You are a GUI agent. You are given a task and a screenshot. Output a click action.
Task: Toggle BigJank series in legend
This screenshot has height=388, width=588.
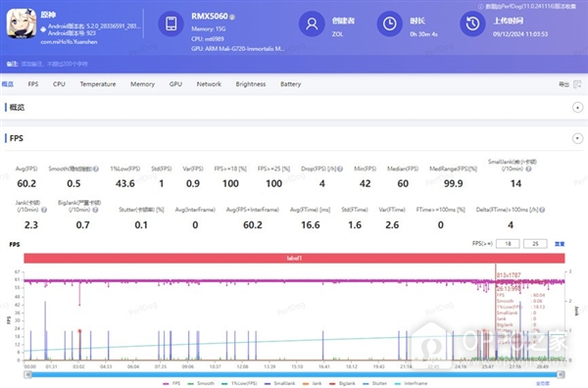tap(342, 383)
